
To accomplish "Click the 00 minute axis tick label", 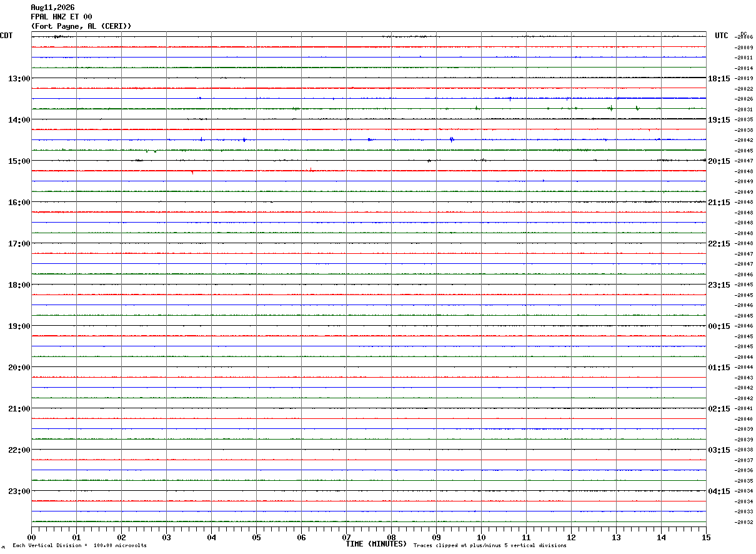I will [x=32, y=537].
